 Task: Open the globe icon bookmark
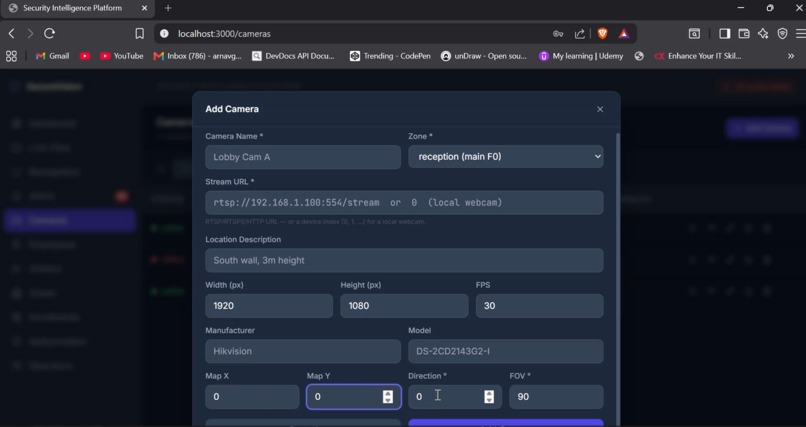(x=639, y=56)
